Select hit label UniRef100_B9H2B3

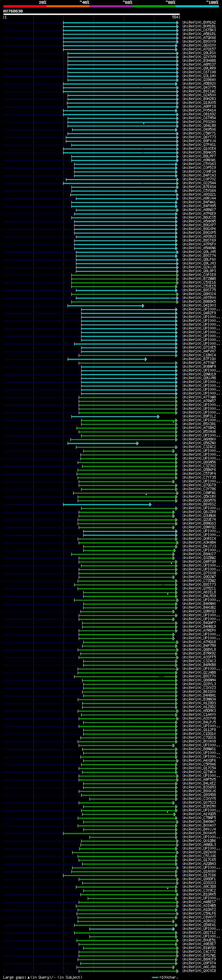(x=199, y=99)
